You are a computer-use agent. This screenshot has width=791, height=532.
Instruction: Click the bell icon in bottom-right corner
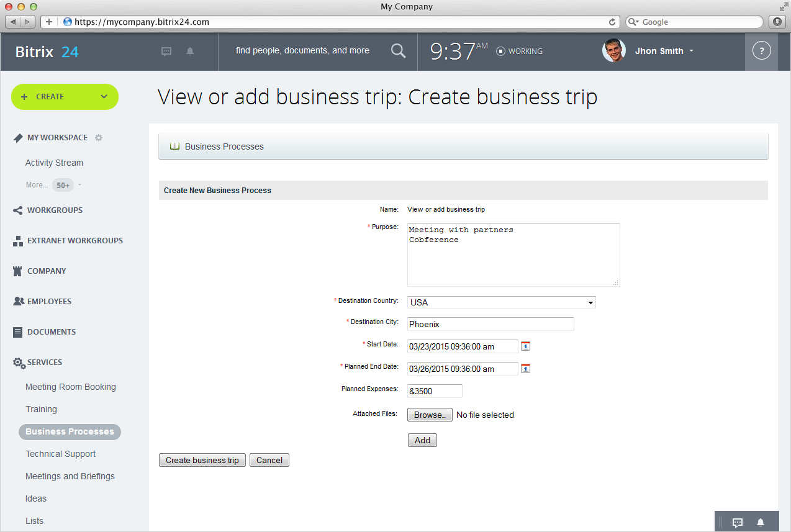pos(759,523)
